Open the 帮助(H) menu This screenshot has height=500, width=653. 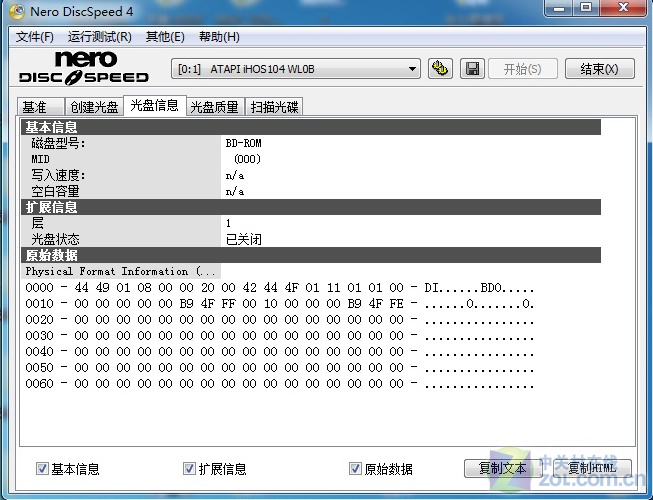point(219,37)
